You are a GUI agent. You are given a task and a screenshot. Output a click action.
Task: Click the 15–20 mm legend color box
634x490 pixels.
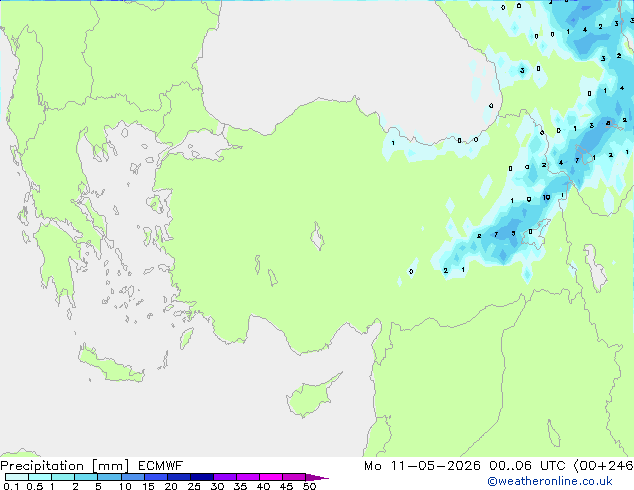(155, 477)
